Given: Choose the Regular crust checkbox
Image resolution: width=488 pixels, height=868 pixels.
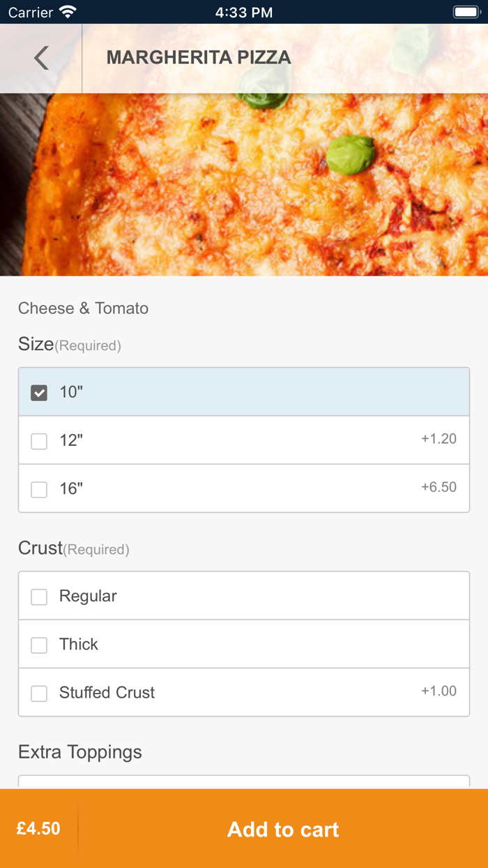Looking at the screenshot, I should (39, 597).
